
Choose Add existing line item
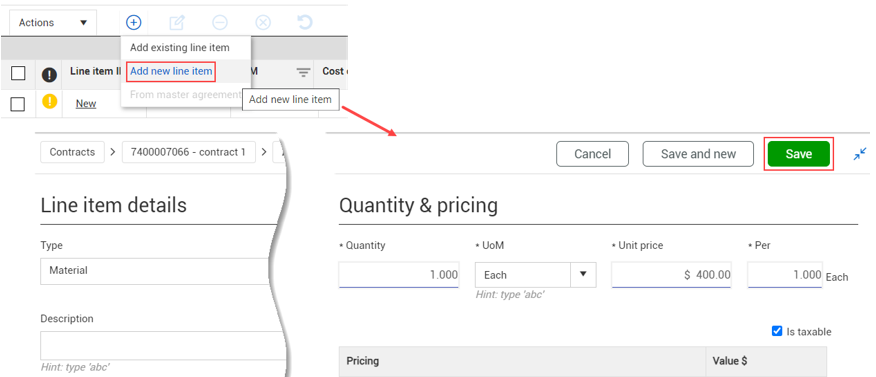coord(180,47)
